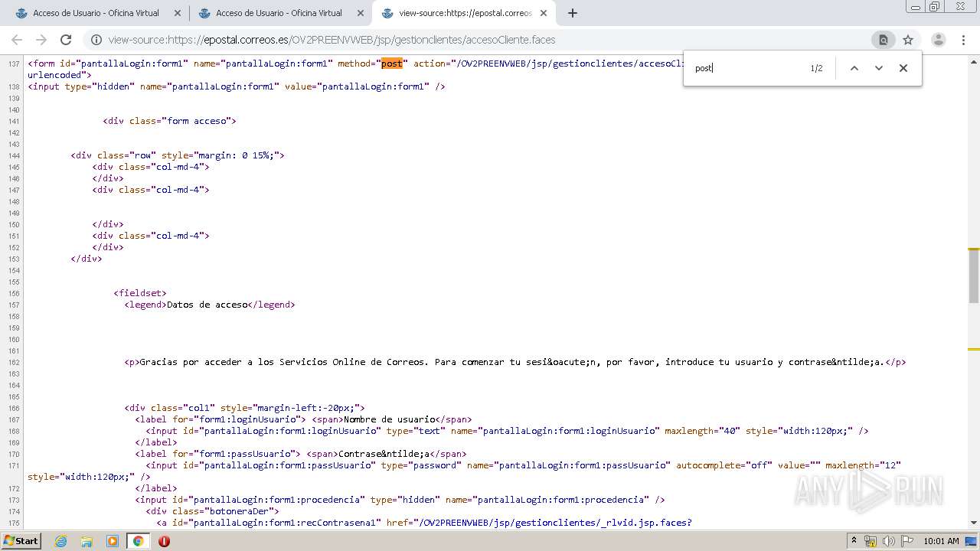Open the Windows Start menu
The height and width of the screenshot is (551, 980).
pyautogui.click(x=21, y=541)
